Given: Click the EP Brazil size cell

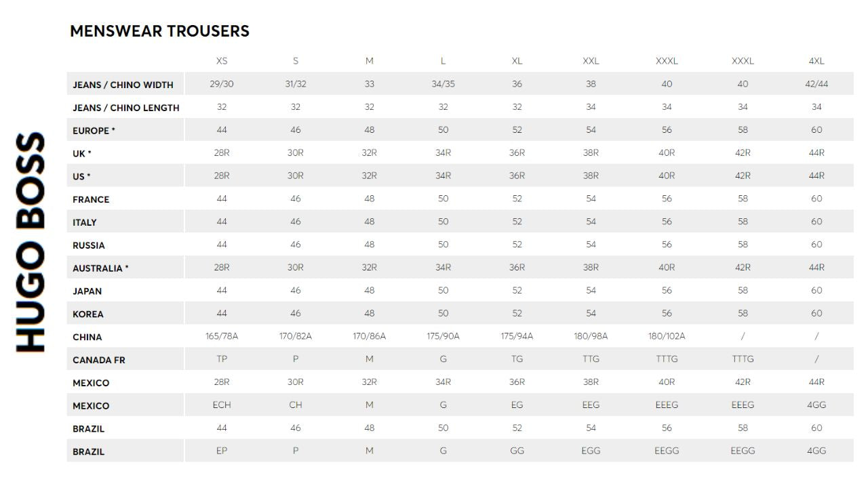Looking at the screenshot, I should click(222, 451).
